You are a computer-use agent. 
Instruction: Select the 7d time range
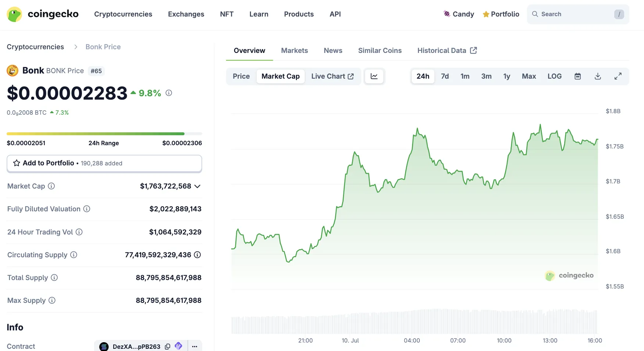[x=445, y=76]
